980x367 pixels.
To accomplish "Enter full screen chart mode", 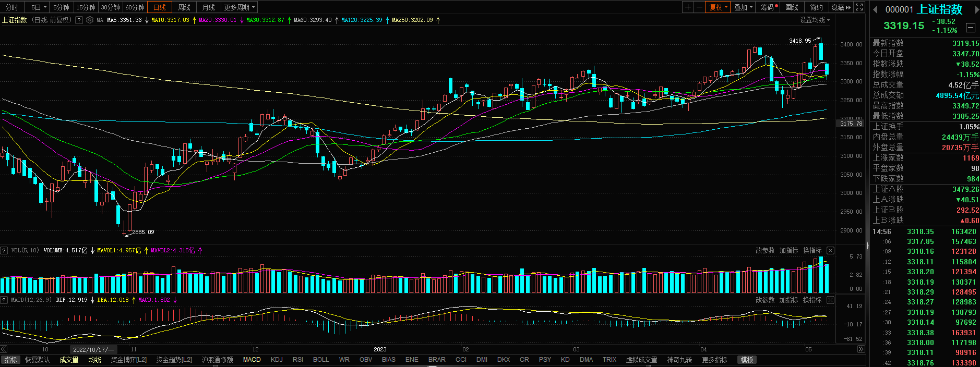I will tap(859, 7).
